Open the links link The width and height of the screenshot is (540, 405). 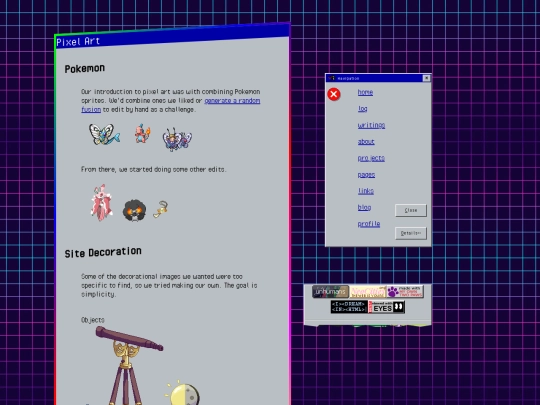[365, 191]
